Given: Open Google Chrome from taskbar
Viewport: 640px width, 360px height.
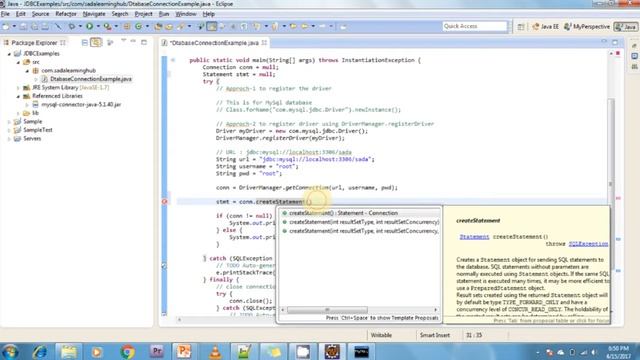Looking at the screenshot, I should (127, 352).
